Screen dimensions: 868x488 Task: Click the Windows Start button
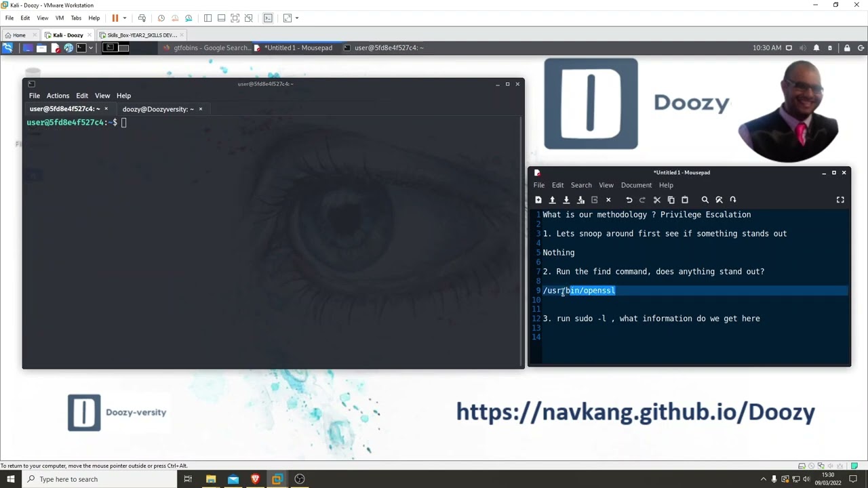click(x=11, y=479)
